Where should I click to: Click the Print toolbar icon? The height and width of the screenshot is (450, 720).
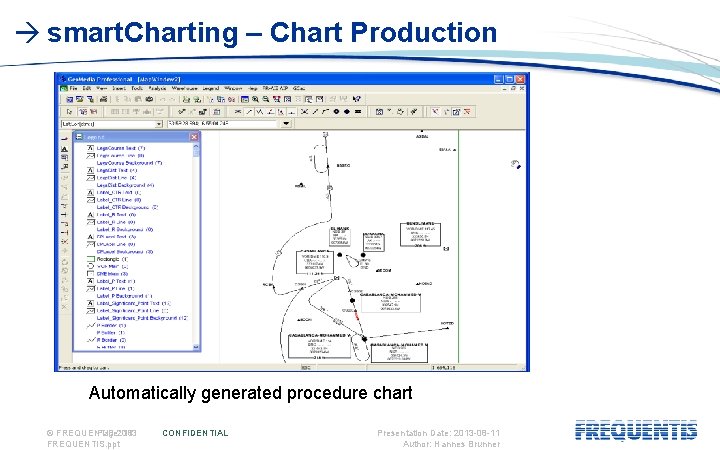(104, 99)
